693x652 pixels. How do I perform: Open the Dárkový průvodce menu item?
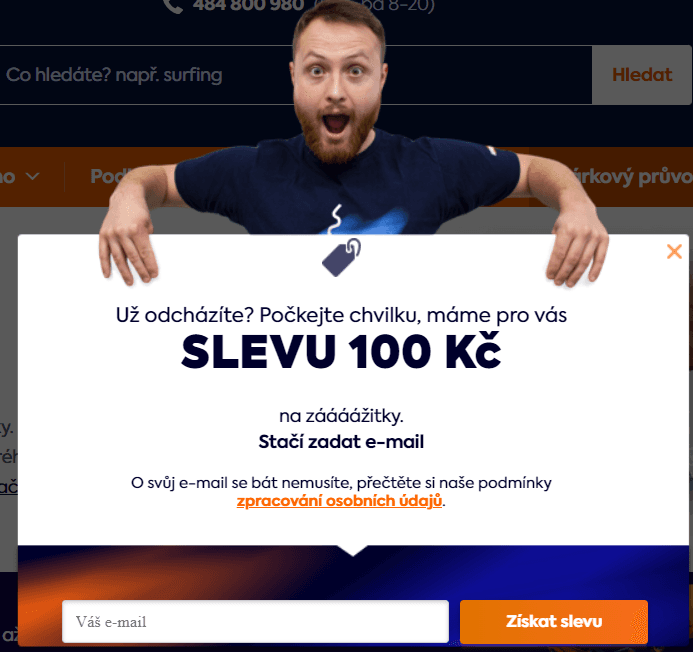(x=632, y=176)
